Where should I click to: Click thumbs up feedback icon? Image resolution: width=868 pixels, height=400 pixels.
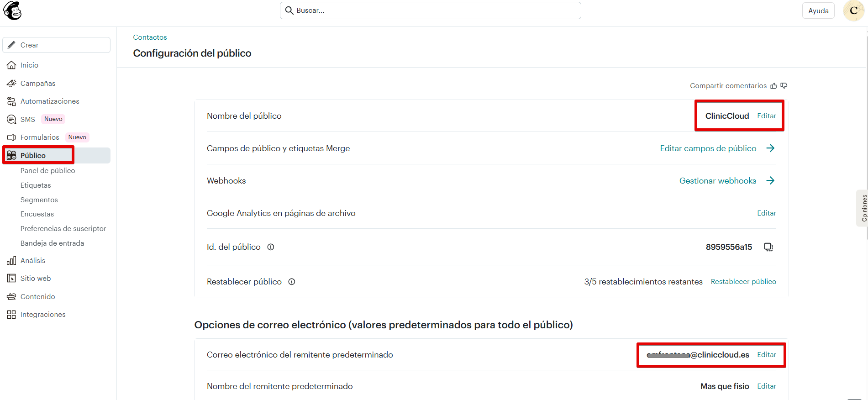click(x=773, y=86)
